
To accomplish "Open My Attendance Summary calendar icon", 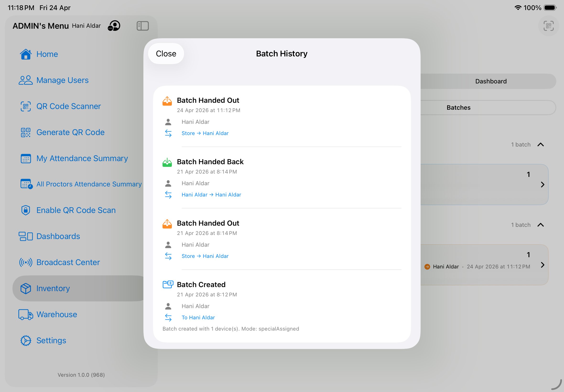I will tap(26, 158).
